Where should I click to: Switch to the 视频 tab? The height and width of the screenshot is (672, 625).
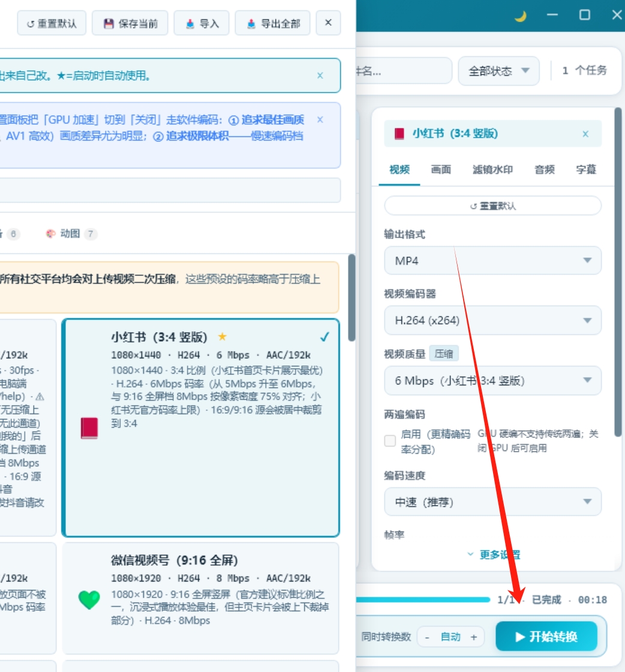399,170
